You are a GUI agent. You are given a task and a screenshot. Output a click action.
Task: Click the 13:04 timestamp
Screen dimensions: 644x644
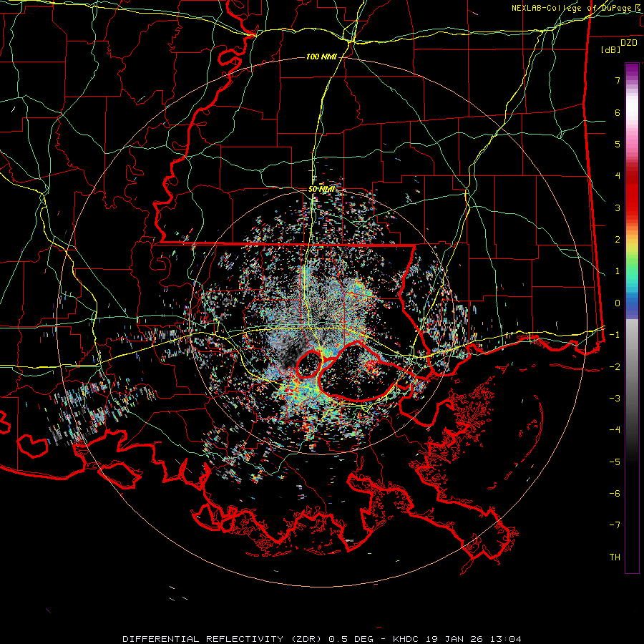(504, 639)
